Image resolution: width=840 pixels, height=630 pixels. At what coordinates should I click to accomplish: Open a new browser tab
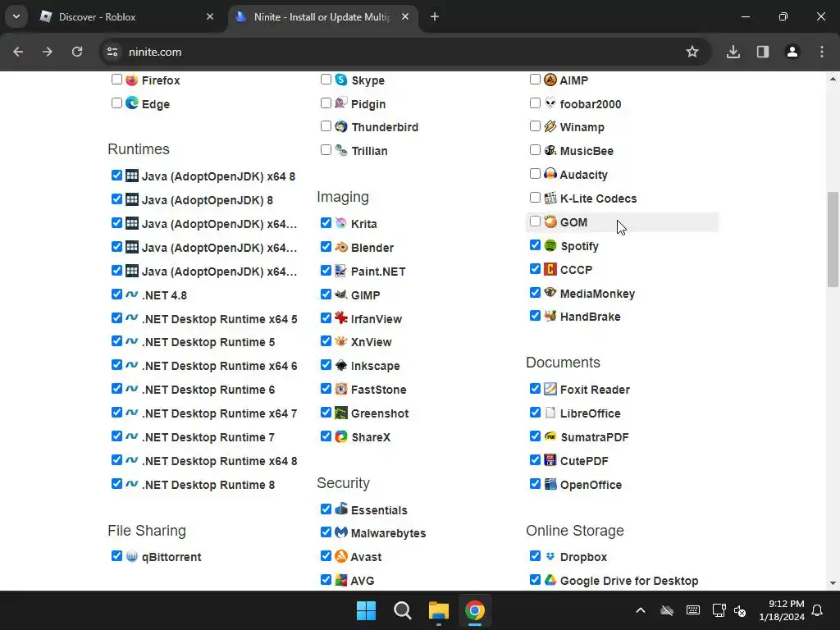click(435, 17)
